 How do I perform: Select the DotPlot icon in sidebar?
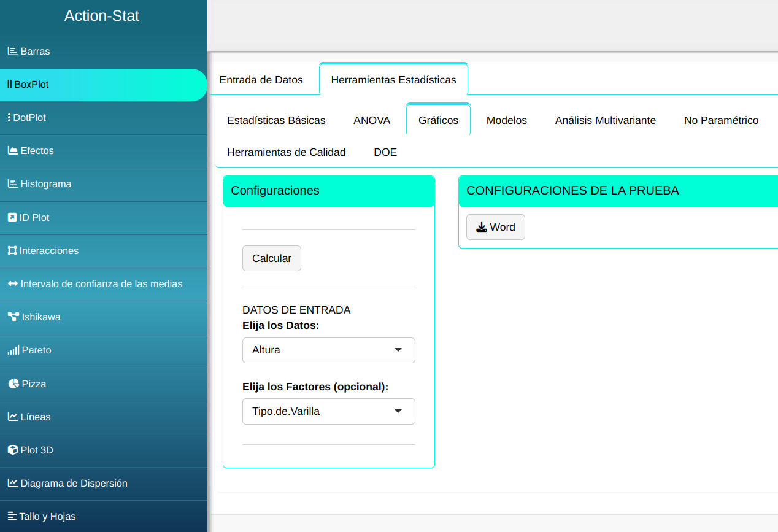coord(9,118)
